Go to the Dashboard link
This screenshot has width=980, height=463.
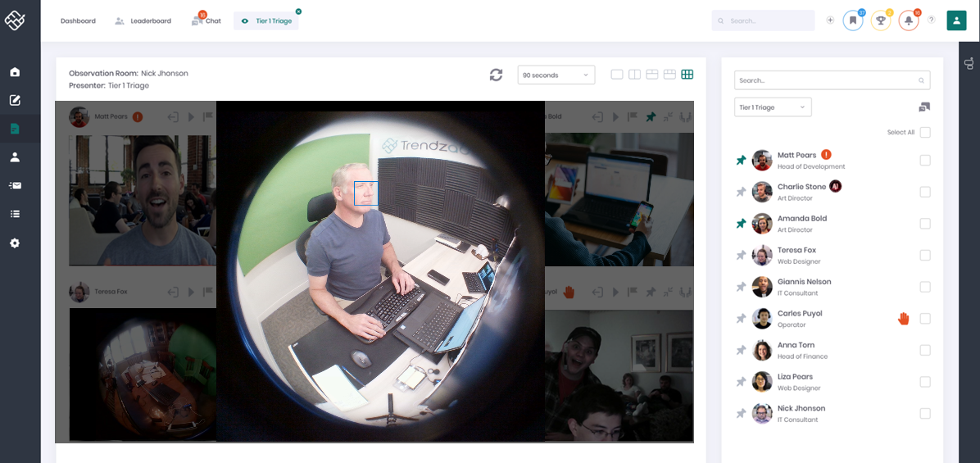pyautogui.click(x=78, y=20)
